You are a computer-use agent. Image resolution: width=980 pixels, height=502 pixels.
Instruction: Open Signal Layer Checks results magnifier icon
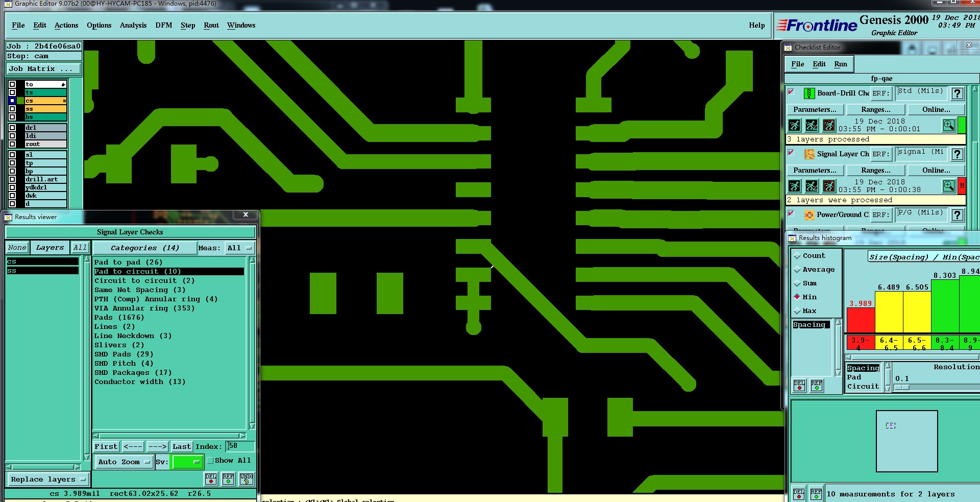click(949, 186)
